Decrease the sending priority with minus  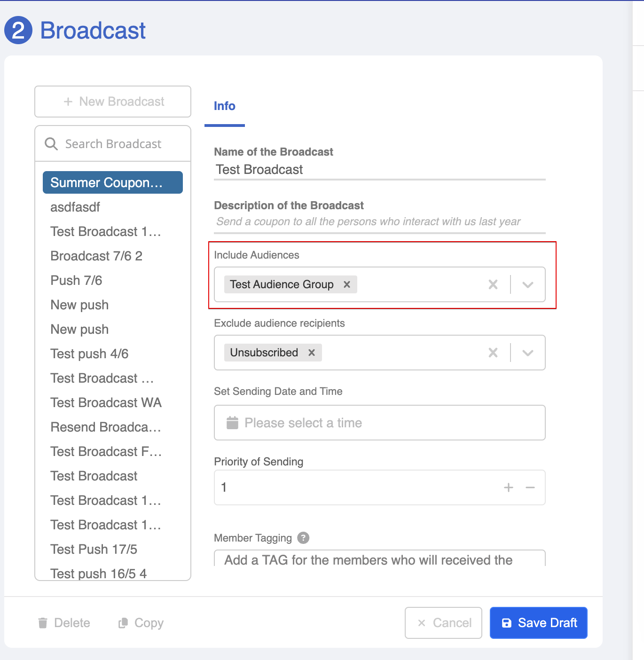pos(530,487)
